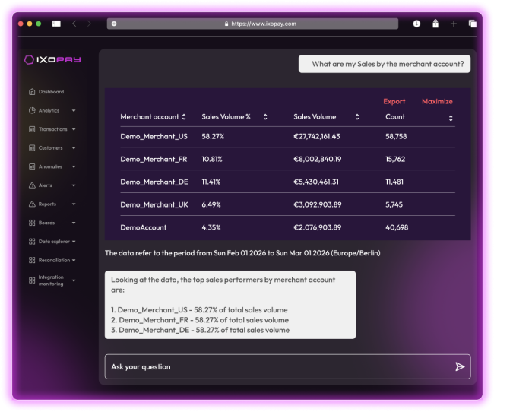Image resolution: width=532 pixels, height=412 pixels.
Task: Click the Boards grid icon
Action: [x=32, y=223]
